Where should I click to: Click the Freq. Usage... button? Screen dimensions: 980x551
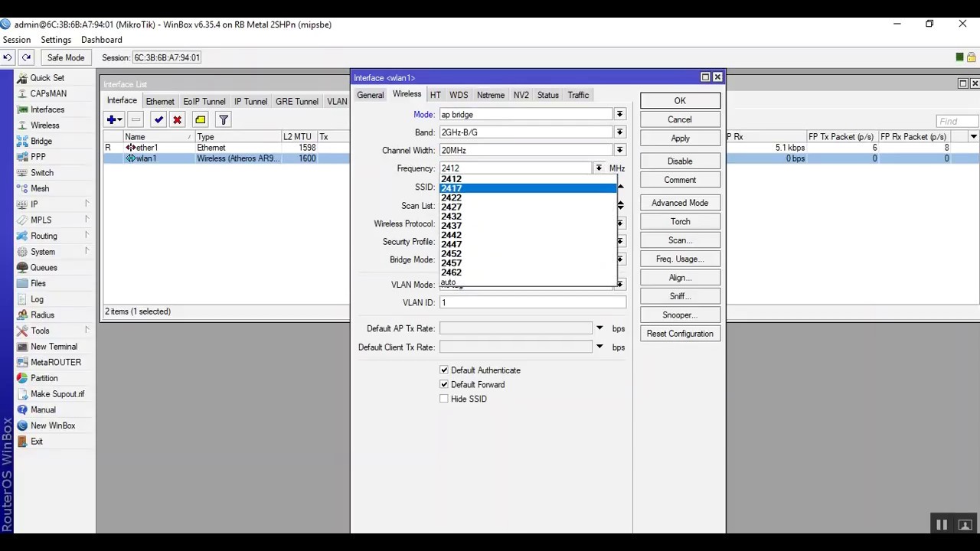(680, 259)
